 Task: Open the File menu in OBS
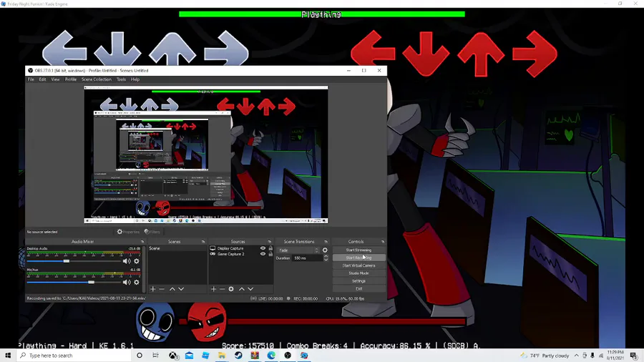tap(31, 79)
